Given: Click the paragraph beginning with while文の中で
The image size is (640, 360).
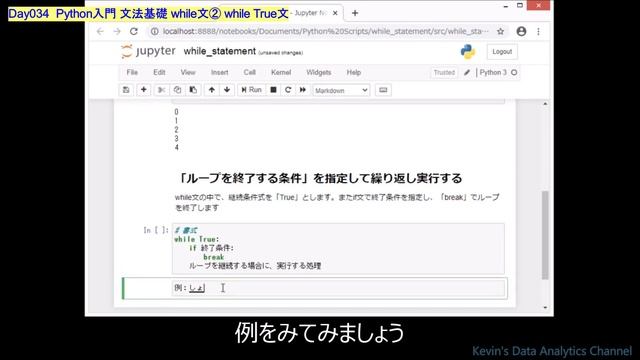Looking at the screenshot, I should tap(337, 202).
